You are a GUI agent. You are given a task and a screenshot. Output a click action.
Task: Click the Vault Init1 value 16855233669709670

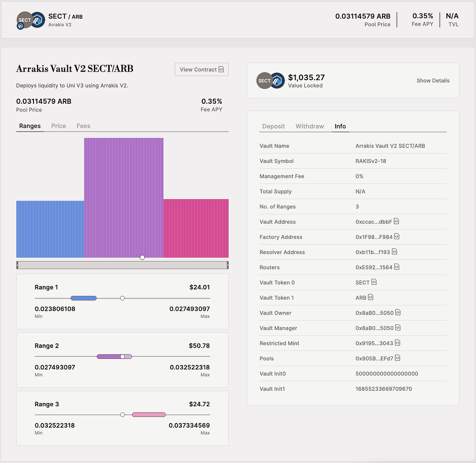[x=383, y=389]
